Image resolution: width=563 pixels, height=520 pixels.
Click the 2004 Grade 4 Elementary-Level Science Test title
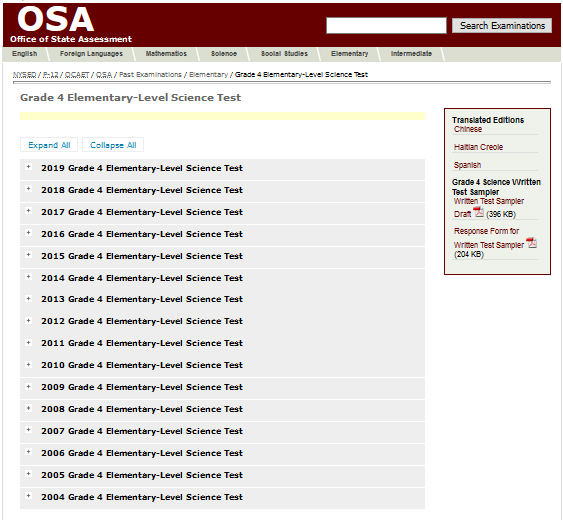(x=142, y=497)
